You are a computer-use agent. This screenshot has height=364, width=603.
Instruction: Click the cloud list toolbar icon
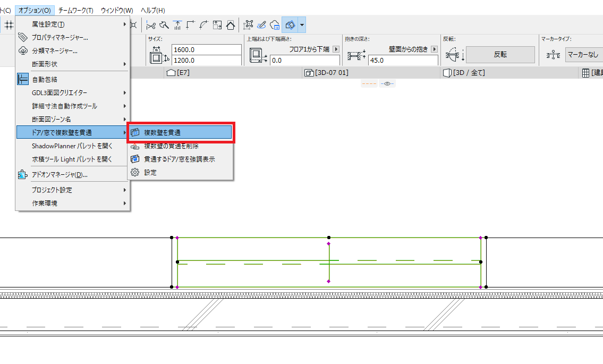pyautogui.click(x=275, y=26)
